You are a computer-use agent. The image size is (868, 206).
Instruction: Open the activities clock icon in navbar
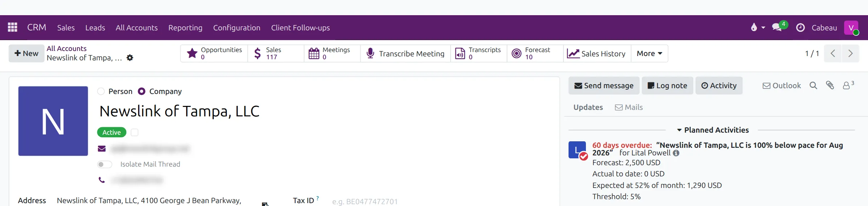click(800, 27)
